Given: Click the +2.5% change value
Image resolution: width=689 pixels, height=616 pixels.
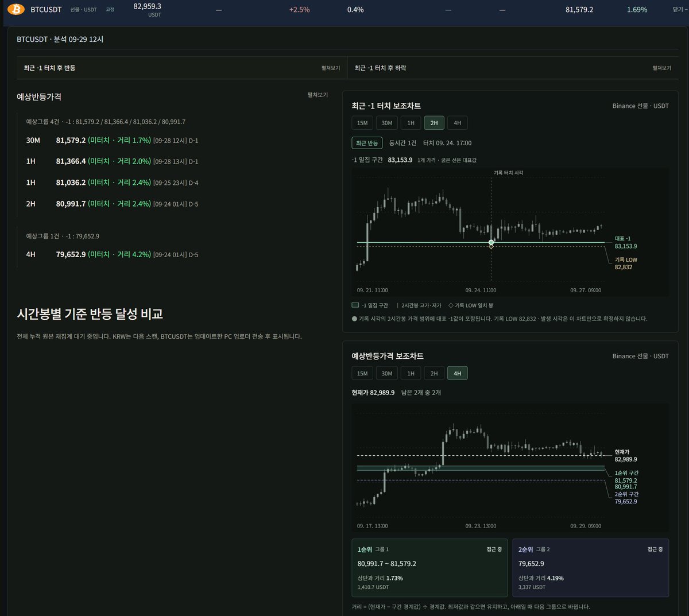Looking at the screenshot, I should 299,10.
